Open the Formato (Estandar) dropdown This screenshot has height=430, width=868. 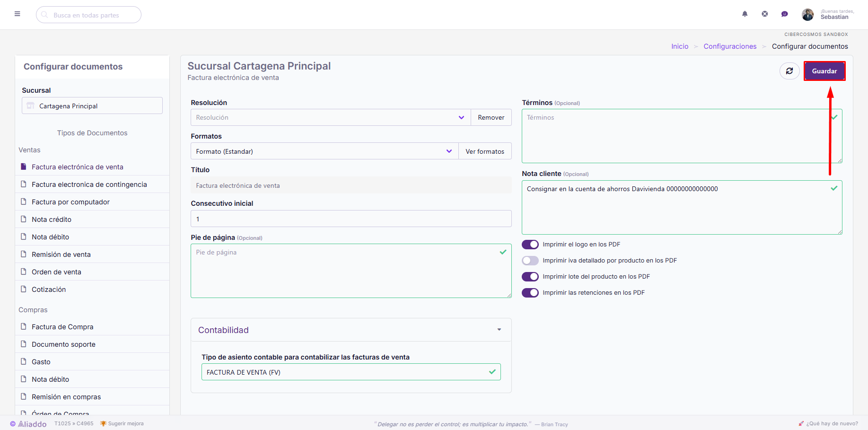click(x=324, y=151)
